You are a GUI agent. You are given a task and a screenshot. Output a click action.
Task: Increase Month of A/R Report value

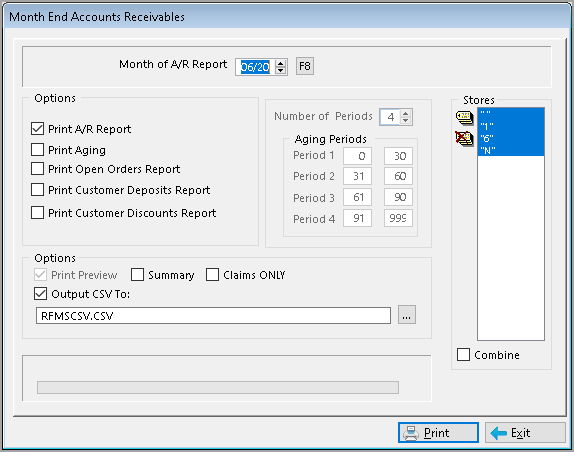coord(280,63)
